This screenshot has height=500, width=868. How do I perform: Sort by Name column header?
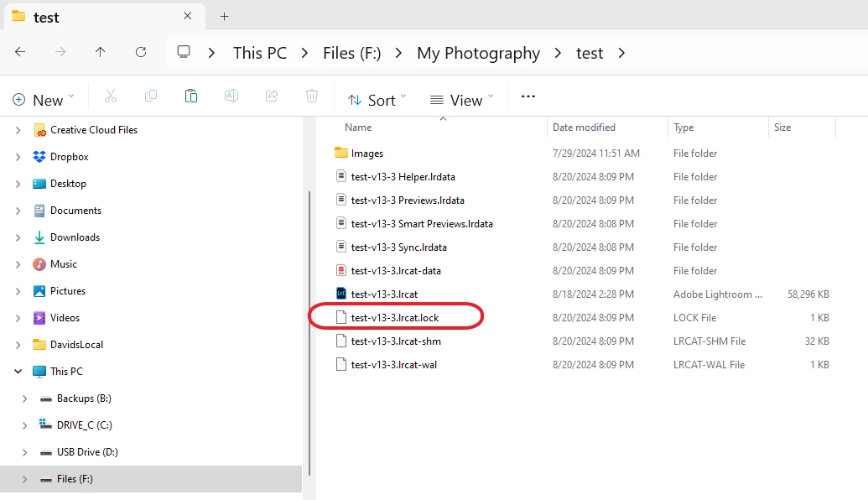point(358,128)
